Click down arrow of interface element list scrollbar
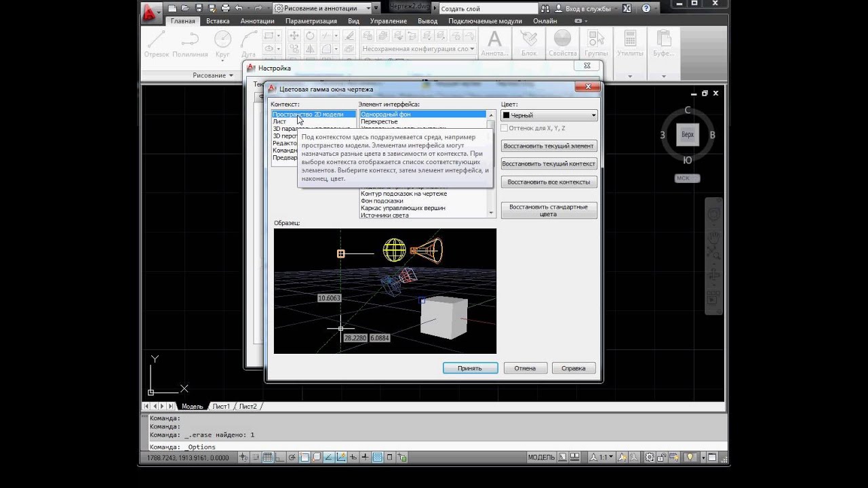Image resolution: width=868 pixels, height=488 pixels. (x=492, y=213)
